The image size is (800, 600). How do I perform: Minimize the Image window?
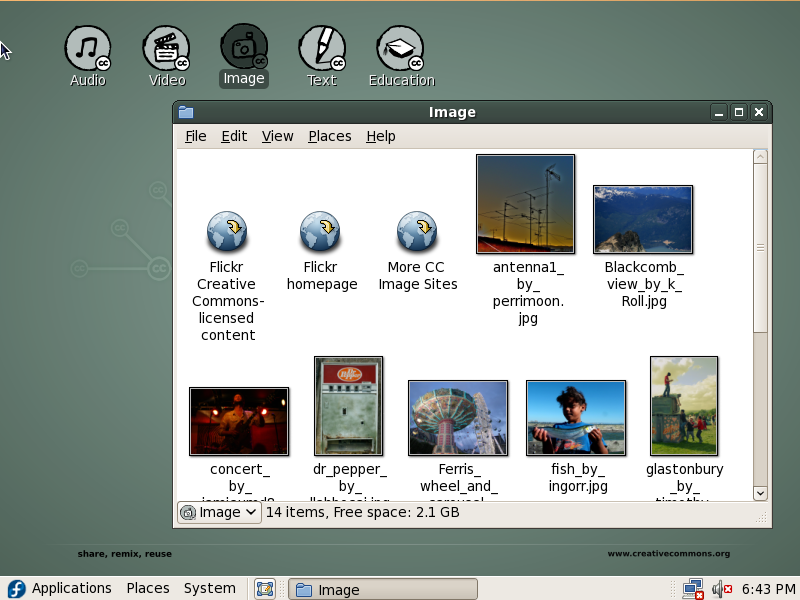(x=719, y=112)
